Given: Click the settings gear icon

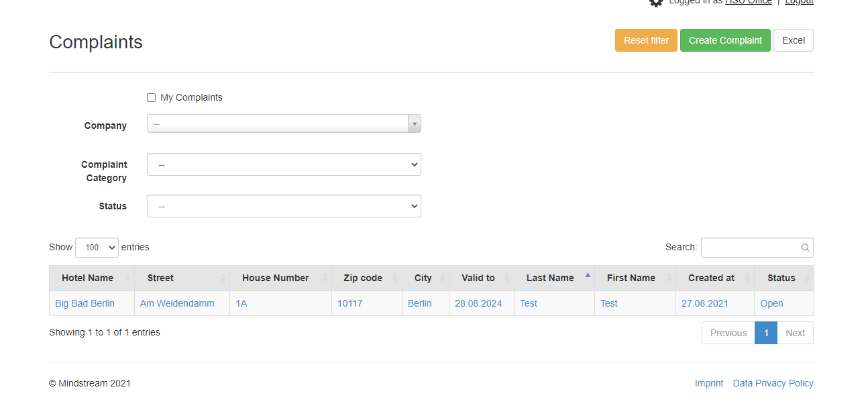Looking at the screenshot, I should 655,3.
